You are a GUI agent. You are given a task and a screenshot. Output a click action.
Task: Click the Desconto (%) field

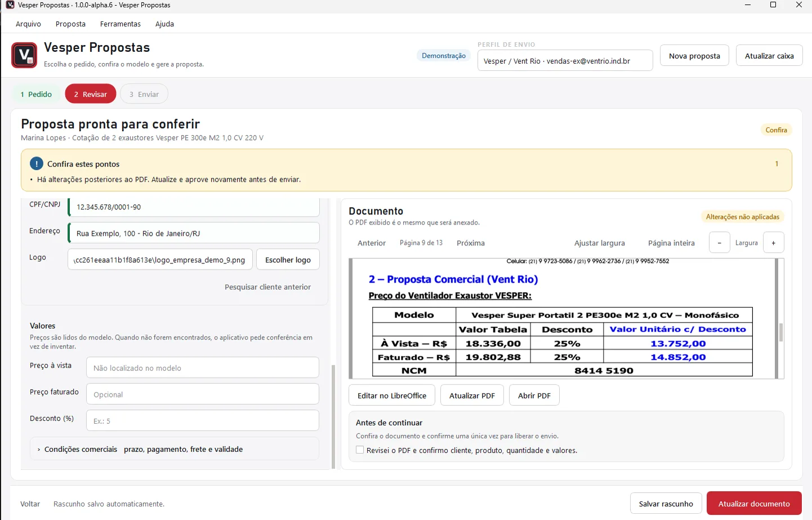203,420
